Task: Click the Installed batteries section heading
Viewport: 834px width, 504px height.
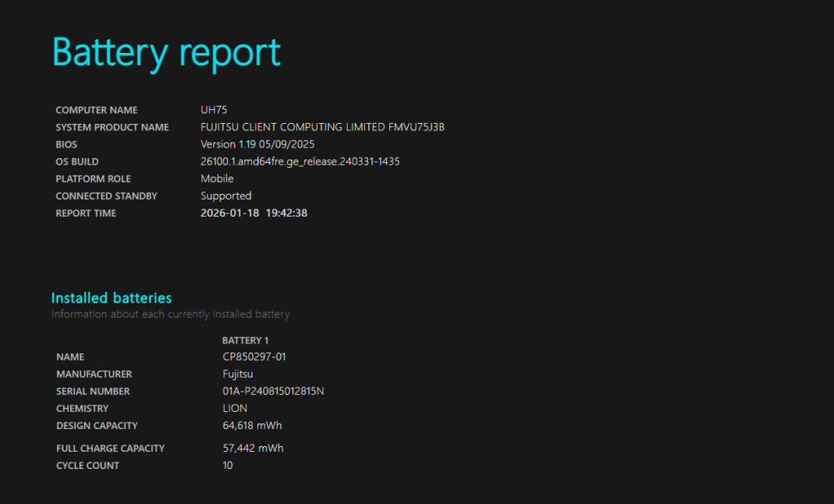Action: pos(112,298)
